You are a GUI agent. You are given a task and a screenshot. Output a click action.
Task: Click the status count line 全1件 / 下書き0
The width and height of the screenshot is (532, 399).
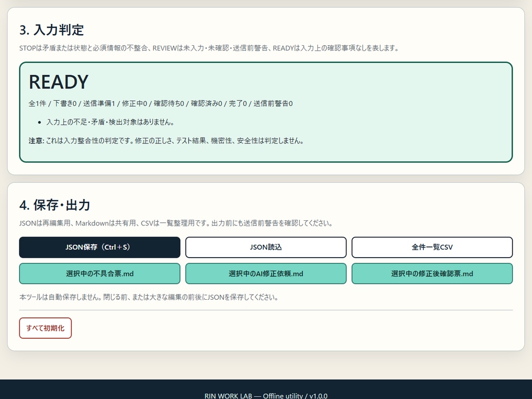(x=161, y=103)
